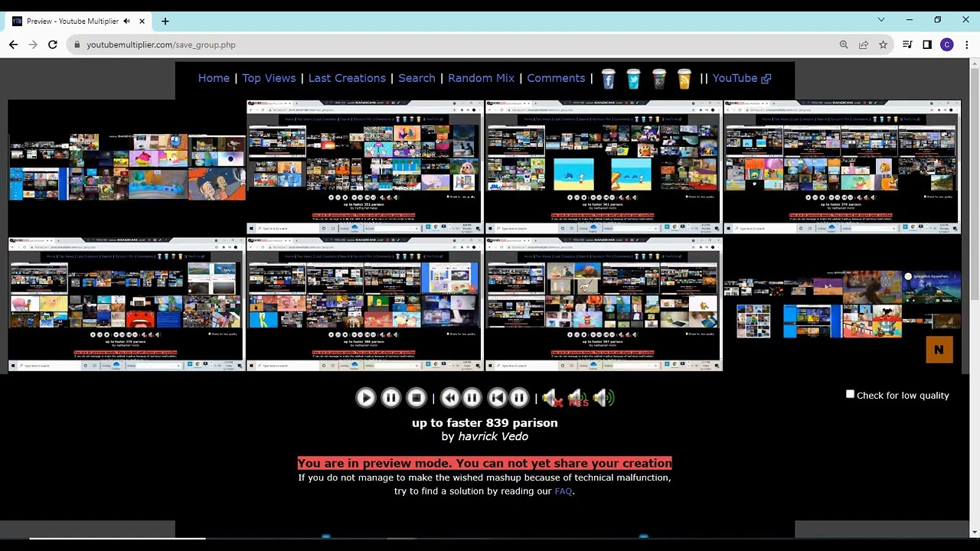Screen dimensions: 980x551
Task: Share via the Twitter cup icon
Action: coord(633,79)
